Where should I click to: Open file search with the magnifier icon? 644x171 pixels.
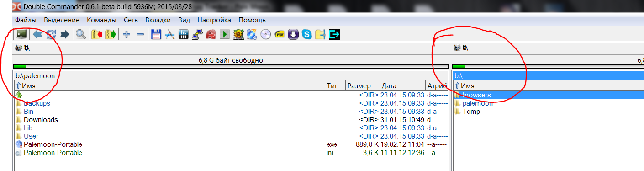tap(81, 34)
